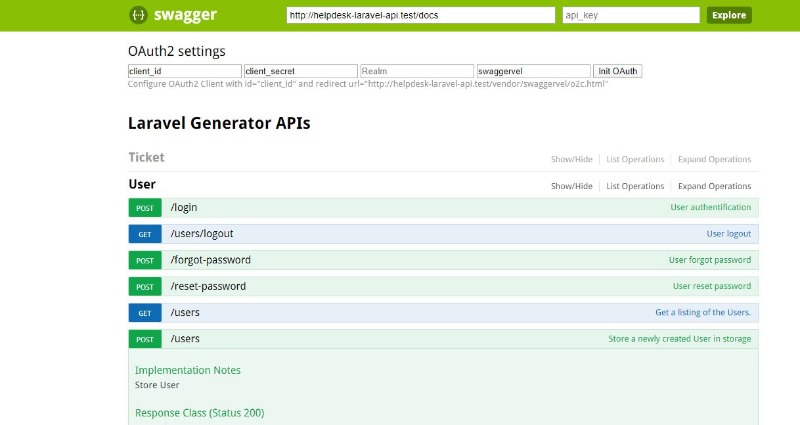
Task: Click the POST badge for /login
Action: (145, 208)
